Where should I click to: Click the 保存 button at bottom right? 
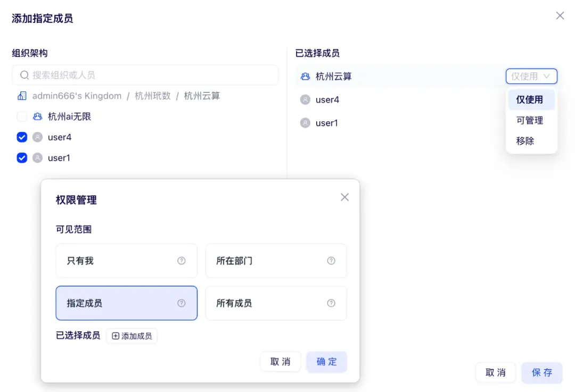tap(541, 372)
